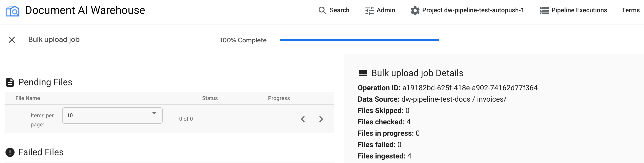The width and height of the screenshot is (644, 163).
Task: Open Project dw-pipeline-test-autopush-1 settings
Action: point(472,10)
